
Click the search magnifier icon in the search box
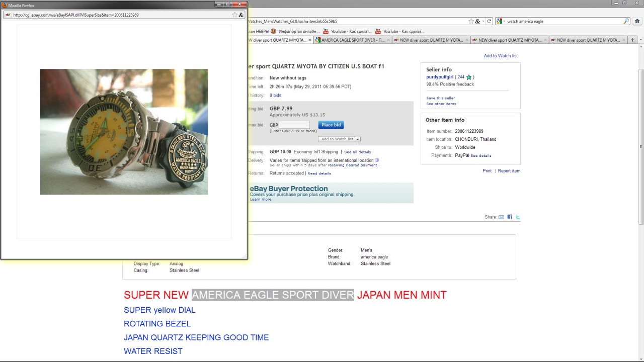[626, 21]
